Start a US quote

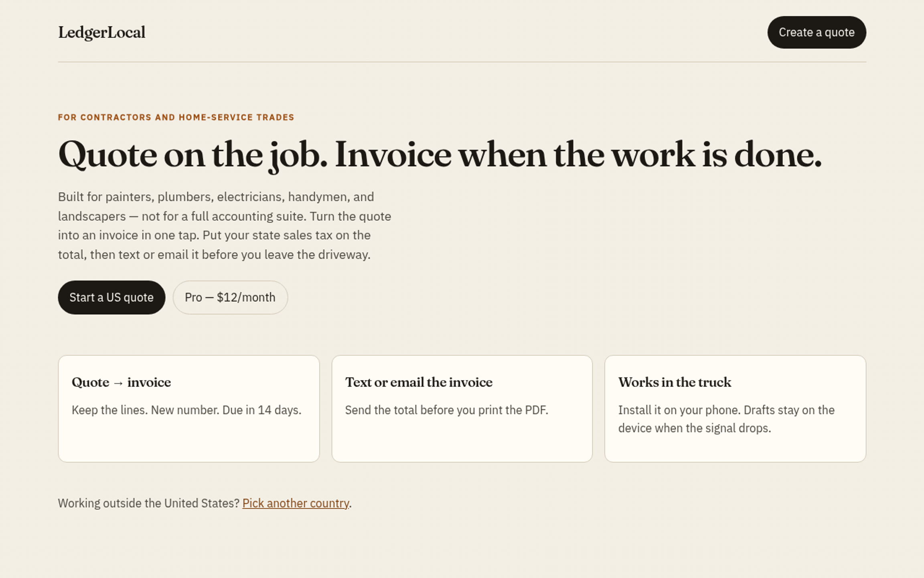pos(111,297)
